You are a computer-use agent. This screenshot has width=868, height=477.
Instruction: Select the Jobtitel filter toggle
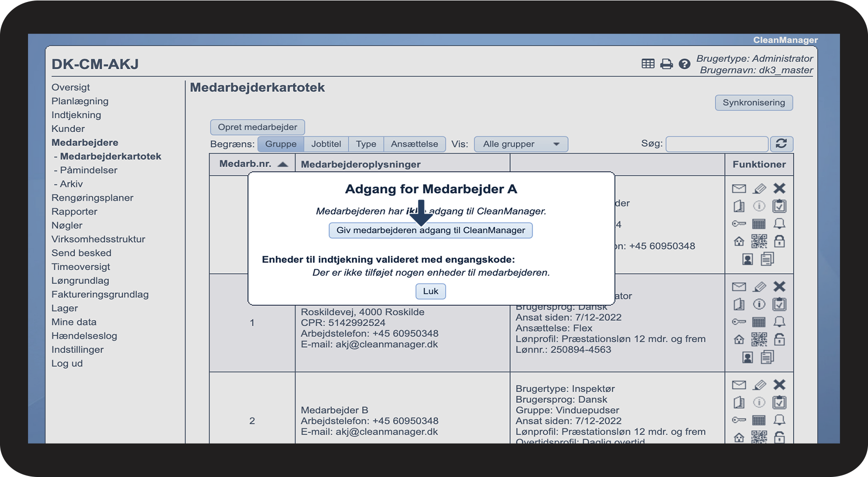pos(326,144)
